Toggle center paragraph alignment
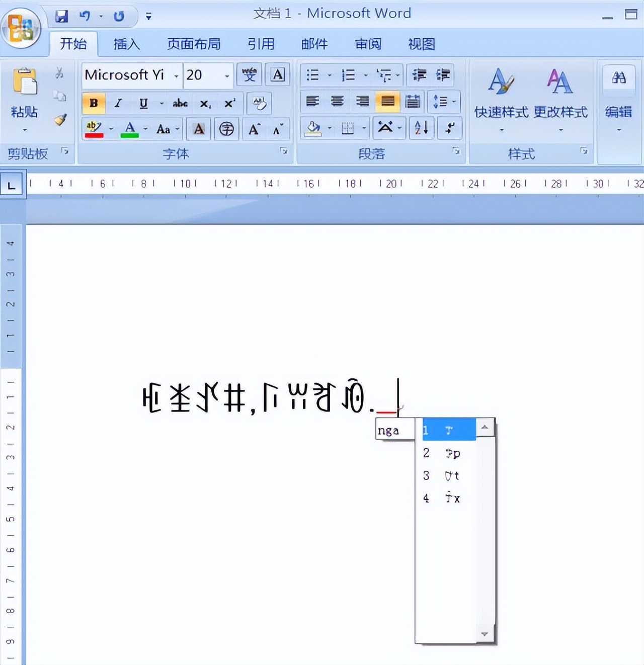The image size is (644, 665). click(x=336, y=101)
